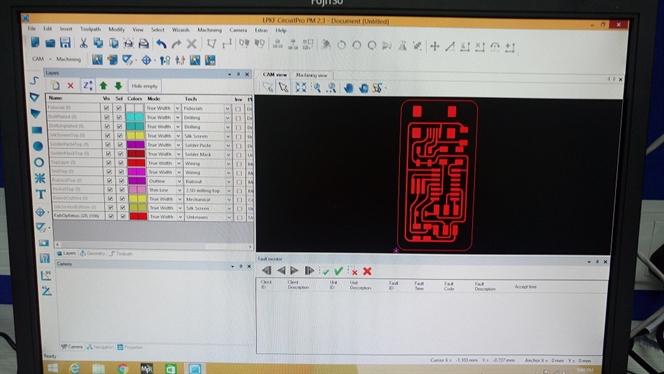Click the gray X delete icon in main toolbar
Image resolution: width=664 pixels, height=374 pixels.
coord(191,43)
